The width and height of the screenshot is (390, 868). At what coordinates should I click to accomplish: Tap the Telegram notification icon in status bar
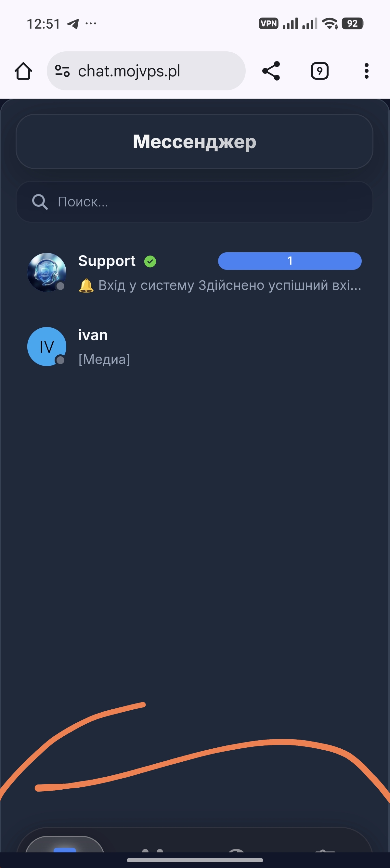(73, 24)
